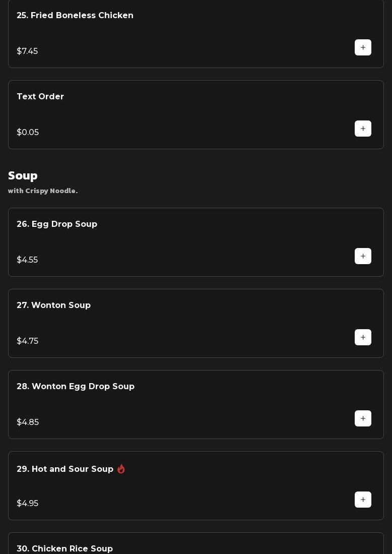Add Fried Boneless Chicken with plus icon
The height and width of the screenshot is (554, 392).
[x=363, y=47]
